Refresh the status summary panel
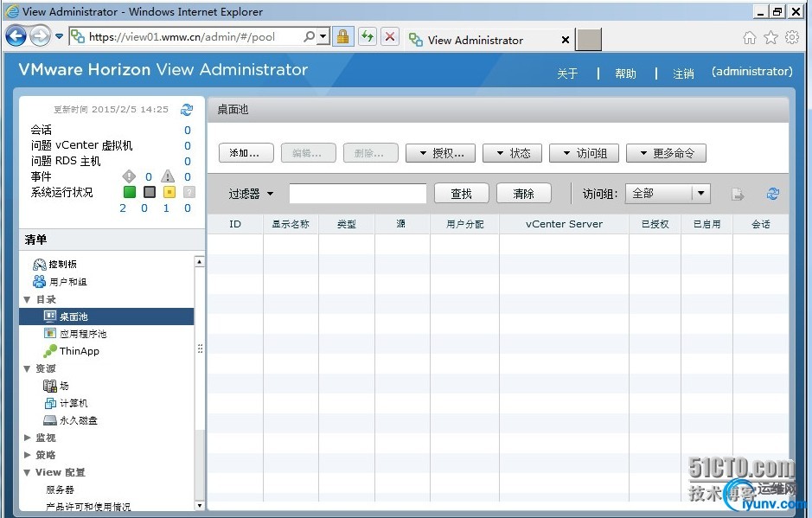 [x=187, y=109]
